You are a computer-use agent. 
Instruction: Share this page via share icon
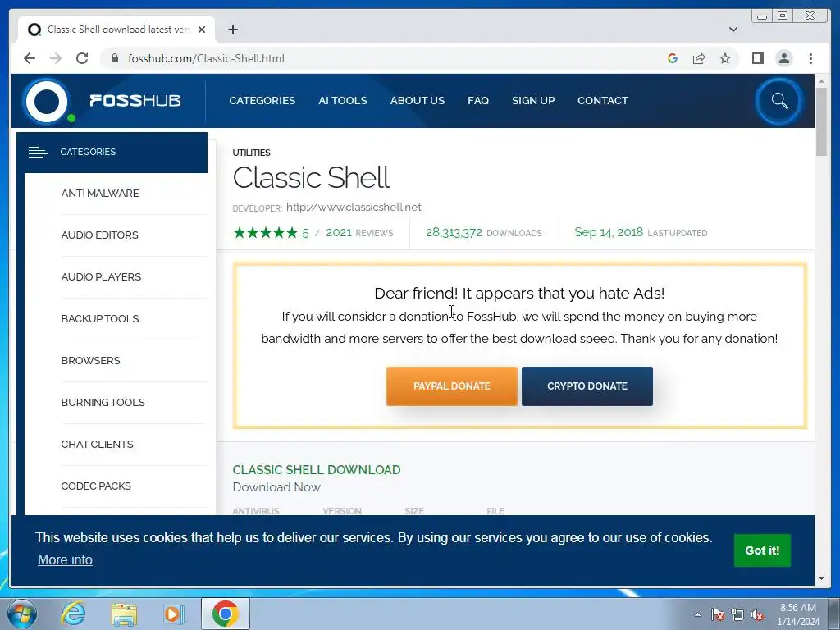[699, 58]
